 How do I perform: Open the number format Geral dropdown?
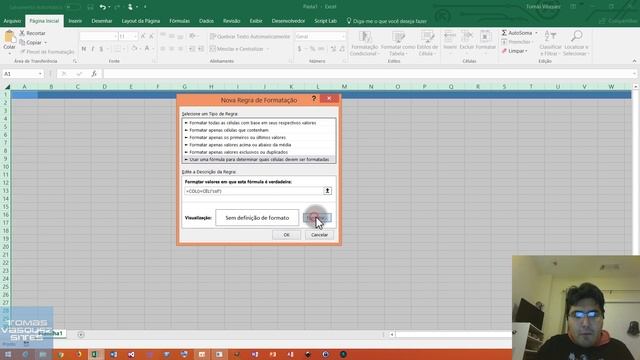[343, 37]
